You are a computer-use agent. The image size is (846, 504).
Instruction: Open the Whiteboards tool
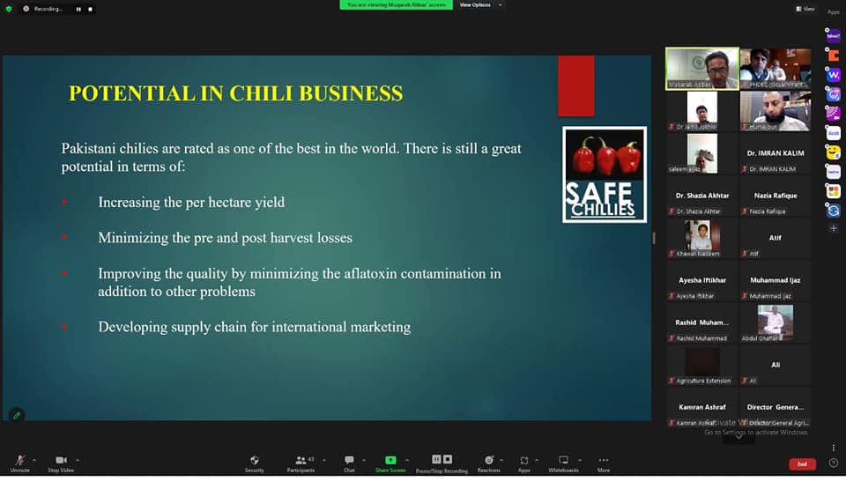563,463
